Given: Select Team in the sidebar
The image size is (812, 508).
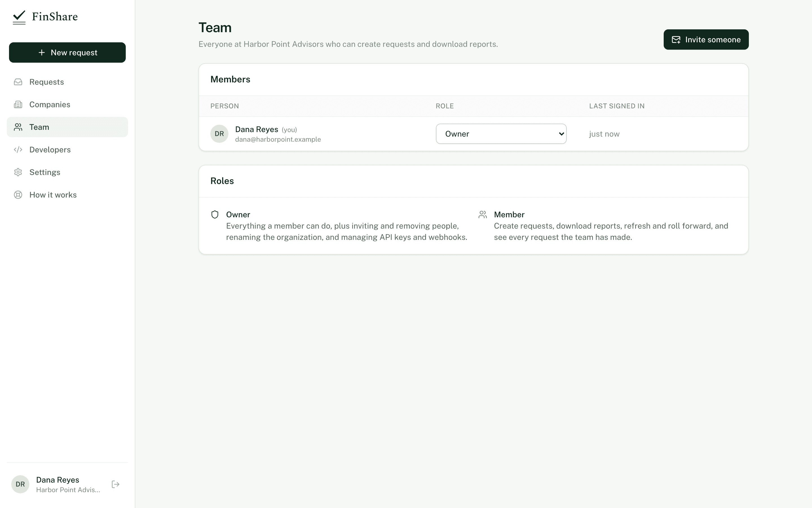Looking at the screenshot, I should coord(67,127).
